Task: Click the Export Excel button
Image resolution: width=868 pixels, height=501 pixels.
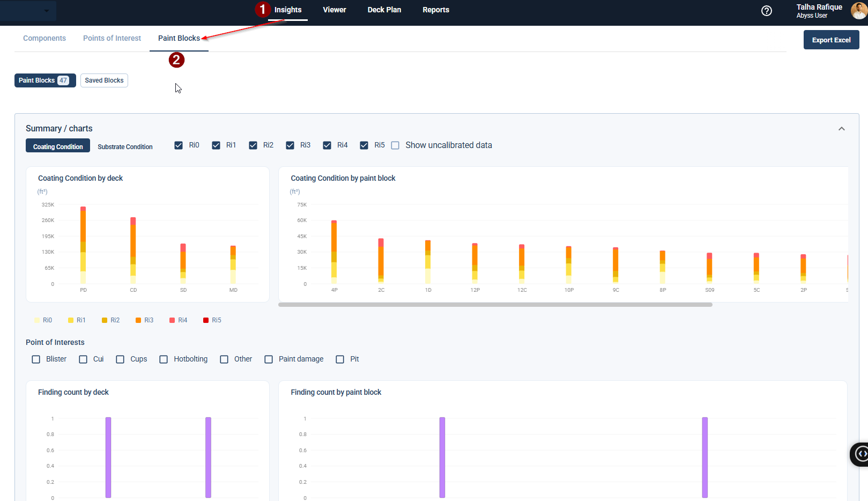Action: [x=830, y=40]
